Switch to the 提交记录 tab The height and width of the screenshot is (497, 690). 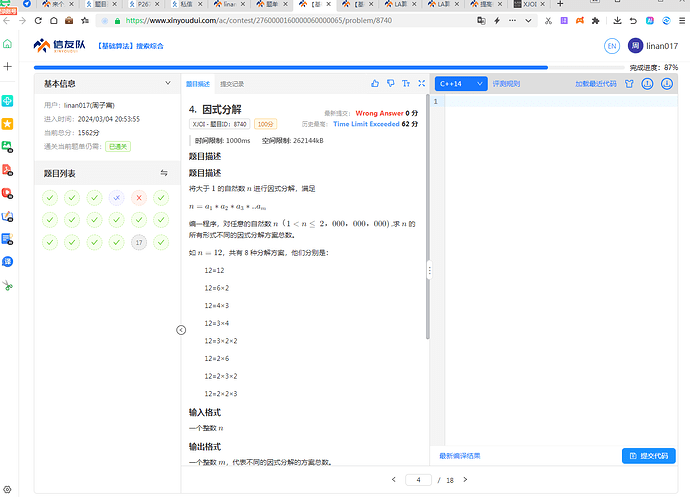(x=232, y=84)
